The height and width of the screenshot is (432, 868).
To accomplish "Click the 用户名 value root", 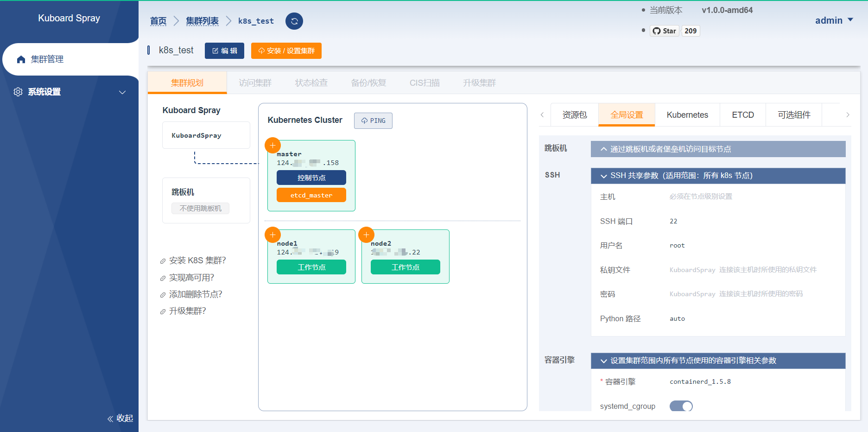I will click(x=677, y=246).
